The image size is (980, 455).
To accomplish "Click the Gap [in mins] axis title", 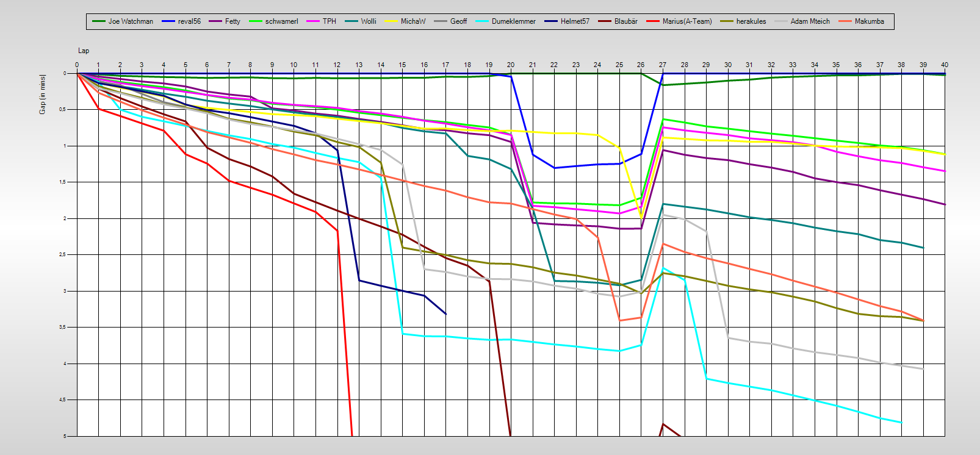I will click(43, 94).
